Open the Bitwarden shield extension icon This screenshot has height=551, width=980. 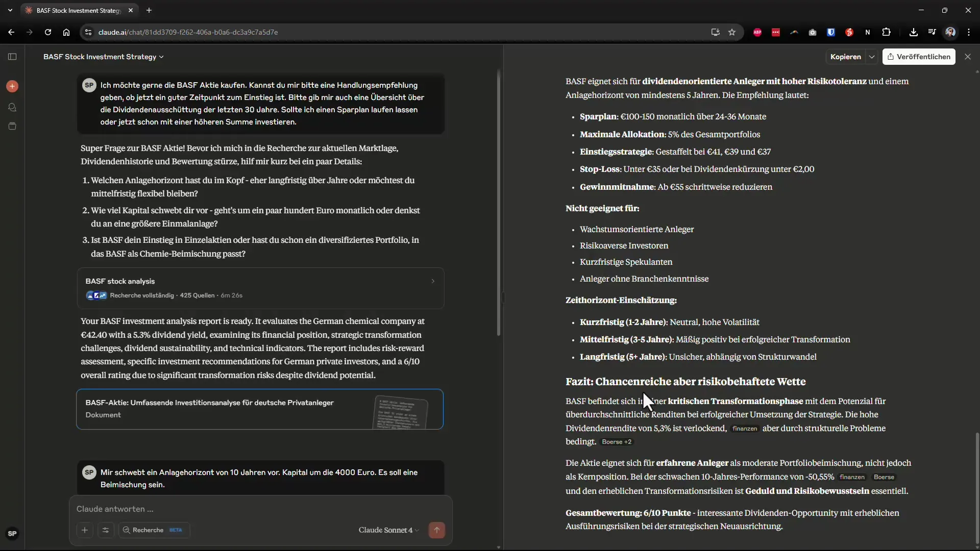[x=831, y=32]
